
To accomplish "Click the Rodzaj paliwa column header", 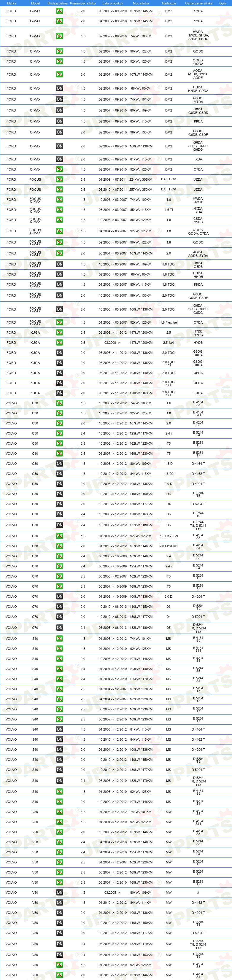I will coord(58,3).
